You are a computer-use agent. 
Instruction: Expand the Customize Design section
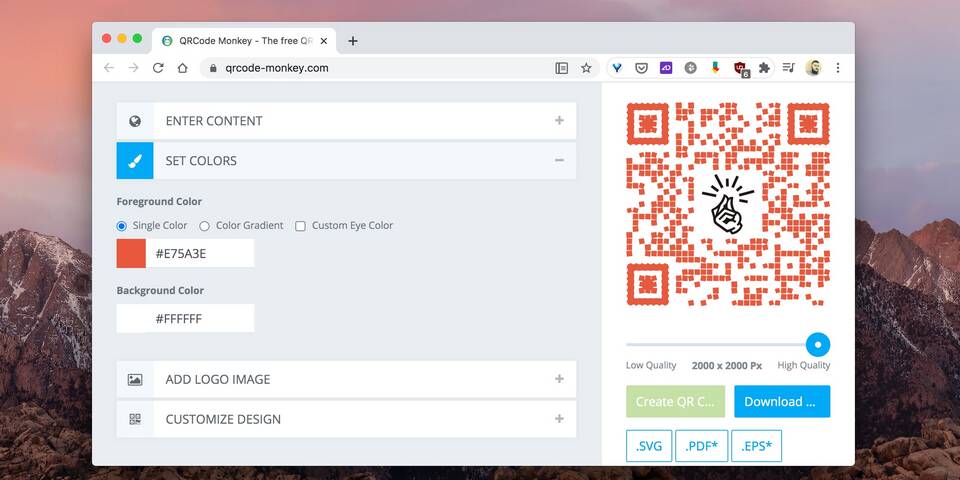[559, 420]
